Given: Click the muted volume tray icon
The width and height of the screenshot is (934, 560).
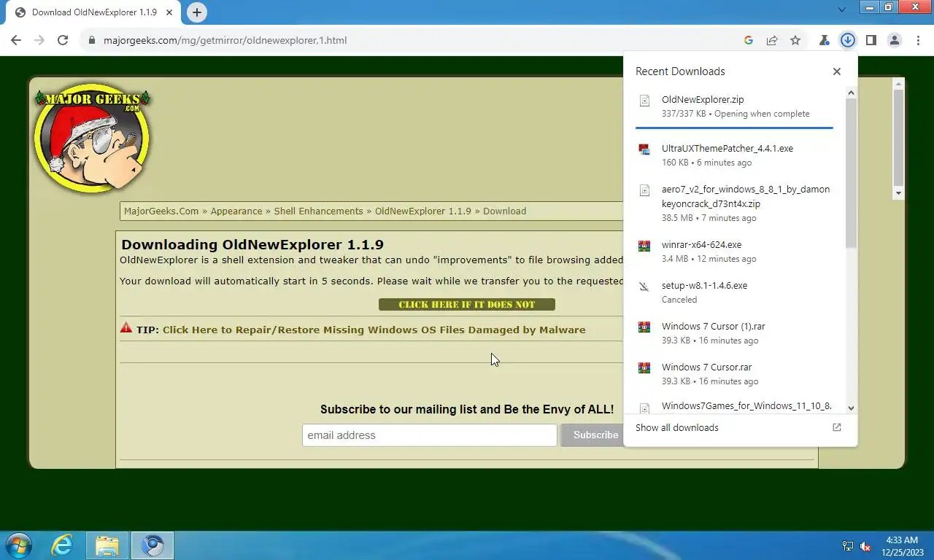Looking at the screenshot, I should 865,546.
